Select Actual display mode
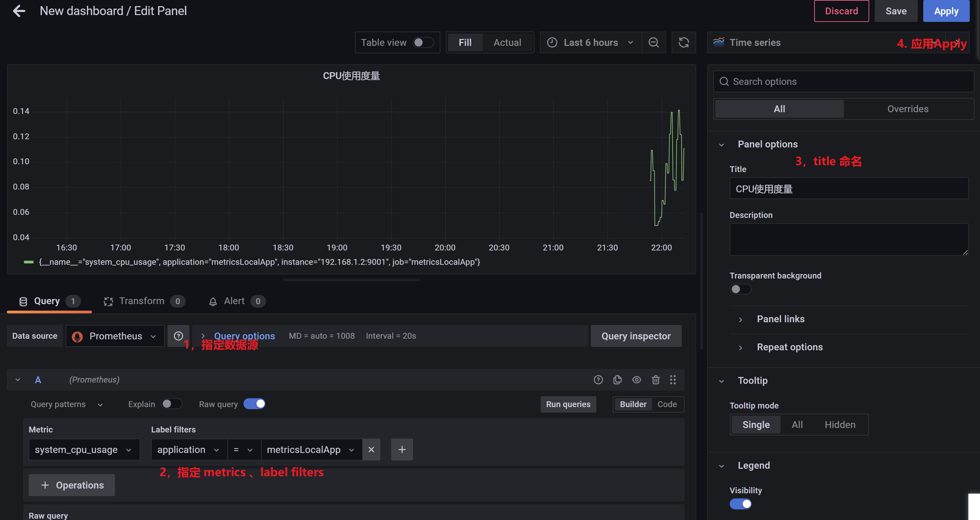The height and width of the screenshot is (520, 980). (507, 43)
